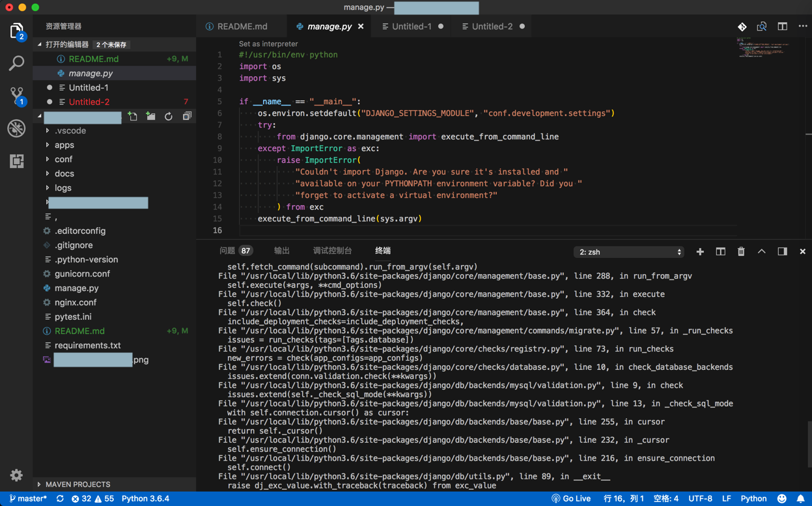This screenshot has width=812, height=506.
Task: Open the terminal selector dropdown 2: zsh
Action: coord(629,252)
